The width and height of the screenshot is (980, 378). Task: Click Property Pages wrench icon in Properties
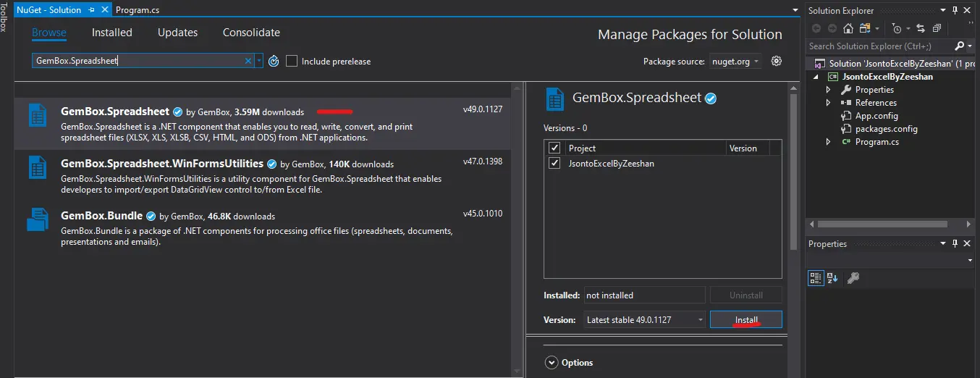pos(853,277)
